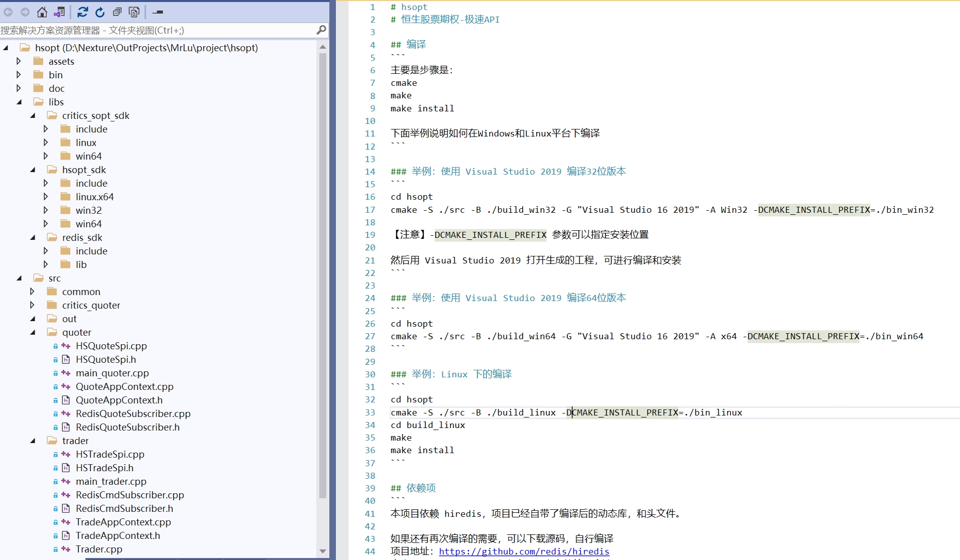Click 'cd hsopt' text on line 16
Viewport: 960px width, 560px height.
[x=412, y=197]
